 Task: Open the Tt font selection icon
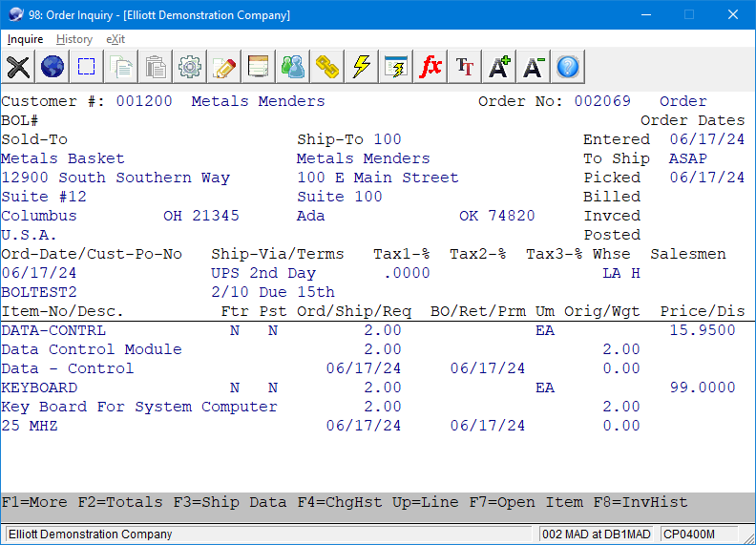[465, 67]
